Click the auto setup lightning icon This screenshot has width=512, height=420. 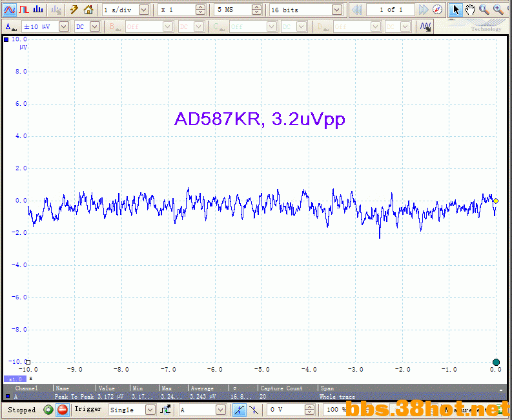(74, 10)
